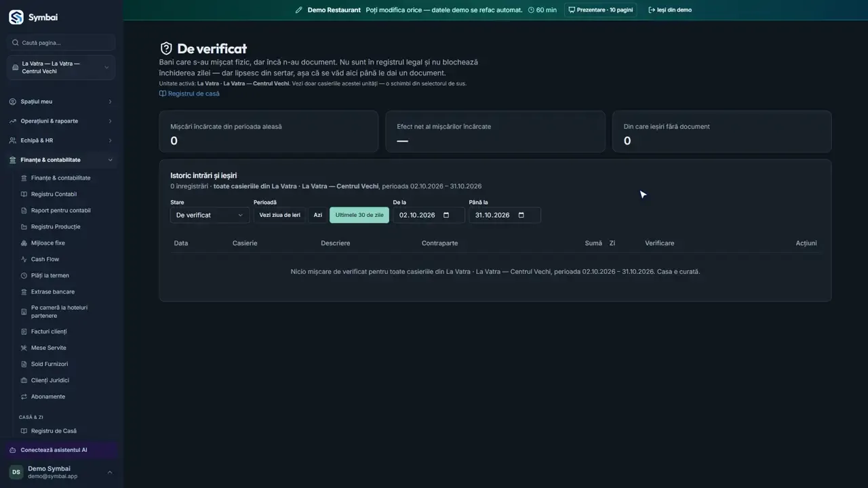
Task: Click Din care ieșiri fără document card
Action: pyautogui.click(x=722, y=131)
